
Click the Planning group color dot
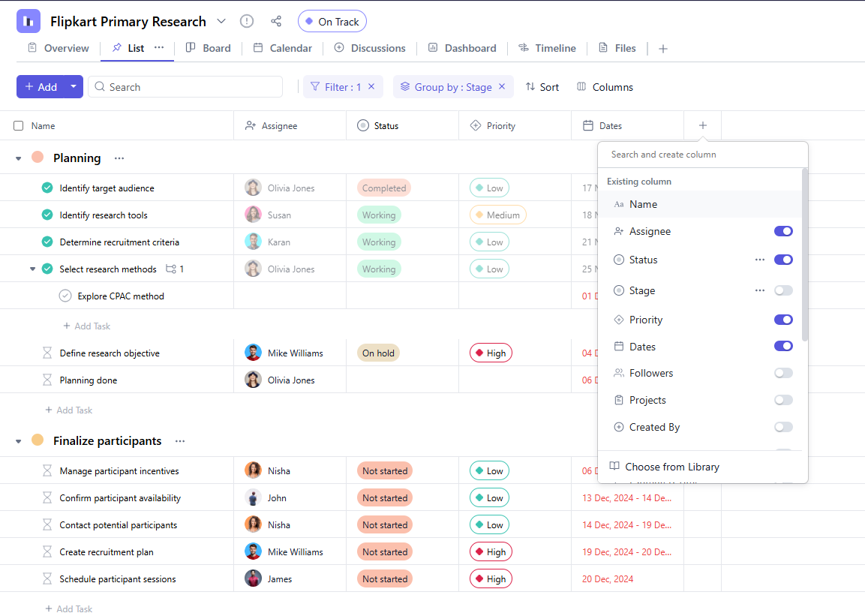tap(38, 157)
